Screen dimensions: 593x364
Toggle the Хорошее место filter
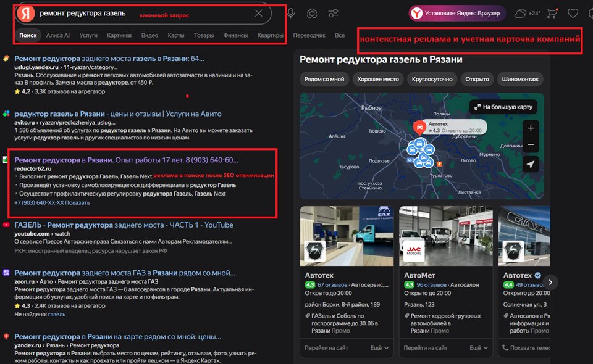click(x=378, y=79)
